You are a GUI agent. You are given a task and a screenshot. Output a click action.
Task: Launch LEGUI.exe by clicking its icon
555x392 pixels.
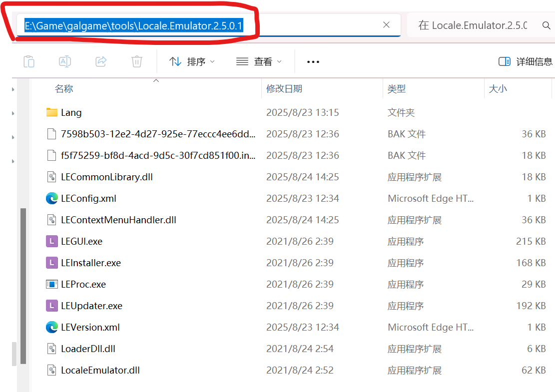(51, 241)
